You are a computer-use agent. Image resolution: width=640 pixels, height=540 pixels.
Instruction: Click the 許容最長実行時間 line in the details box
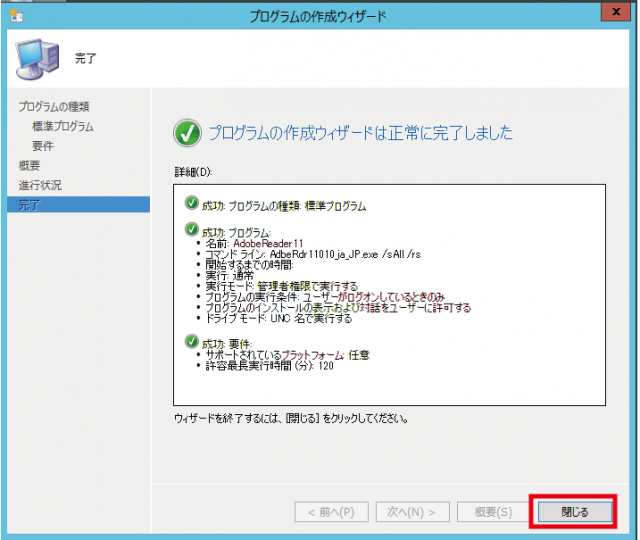[x=269, y=366]
